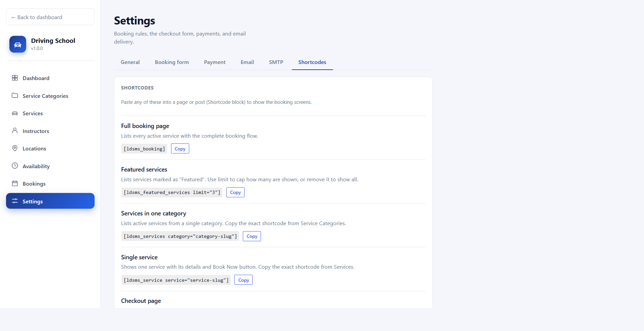Viewport: 644px width, 331px height.
Task: Go to Service Categories page
Action: pos(50,96)
